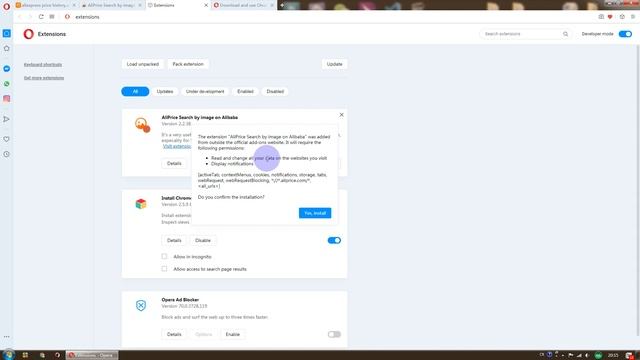Open the WhatsApp sidebar icon
The width and height of the screenshot is (640, 360).
(7, 84)
